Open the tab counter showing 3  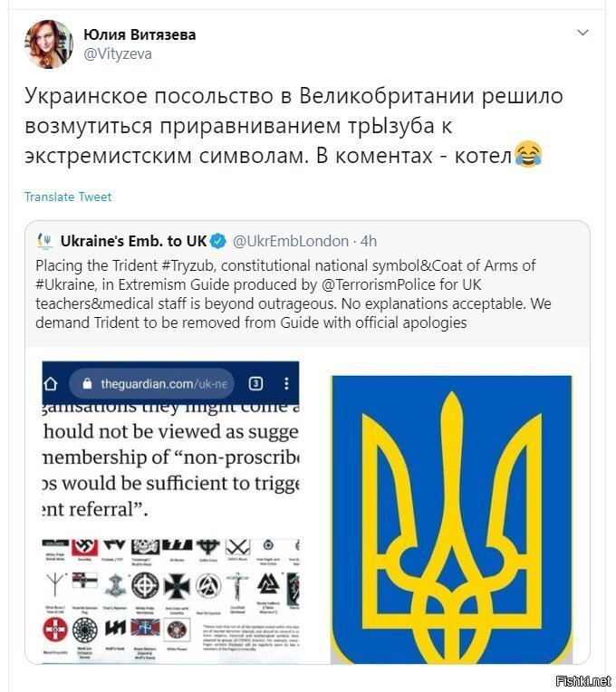[x=256, y=383]
